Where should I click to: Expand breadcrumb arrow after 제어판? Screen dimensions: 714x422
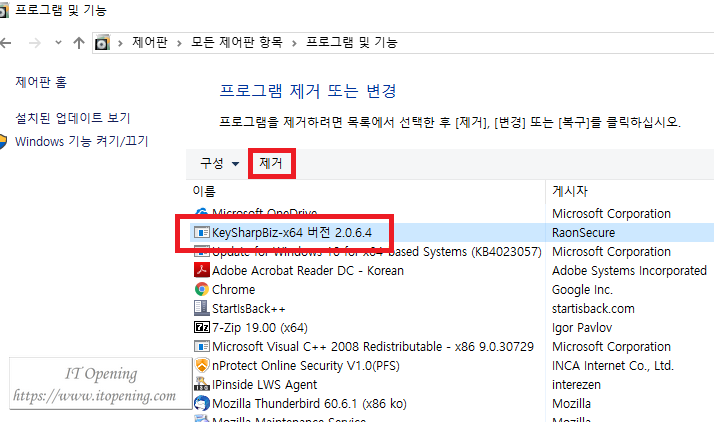point(177,42)
